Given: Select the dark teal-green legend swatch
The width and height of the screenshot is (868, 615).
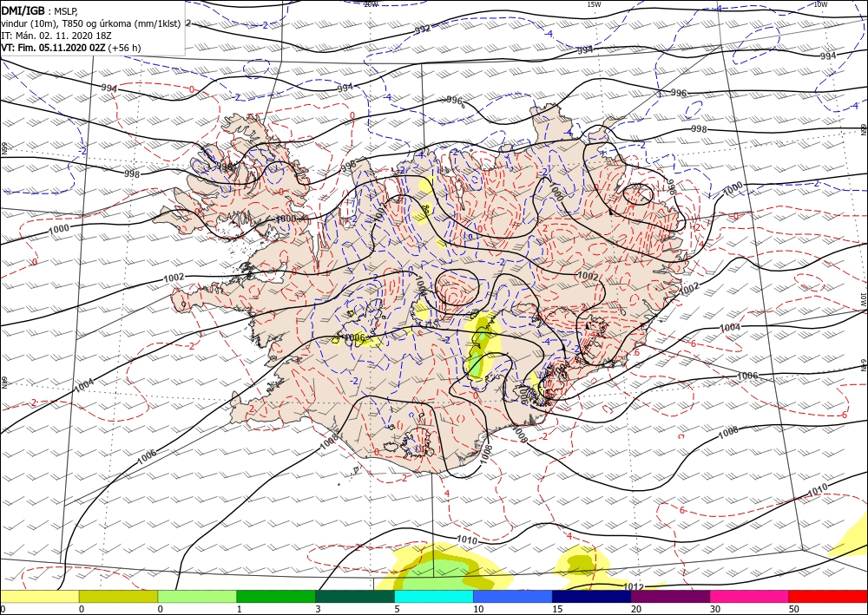Looking at the screenshot, I should [355, 597].
